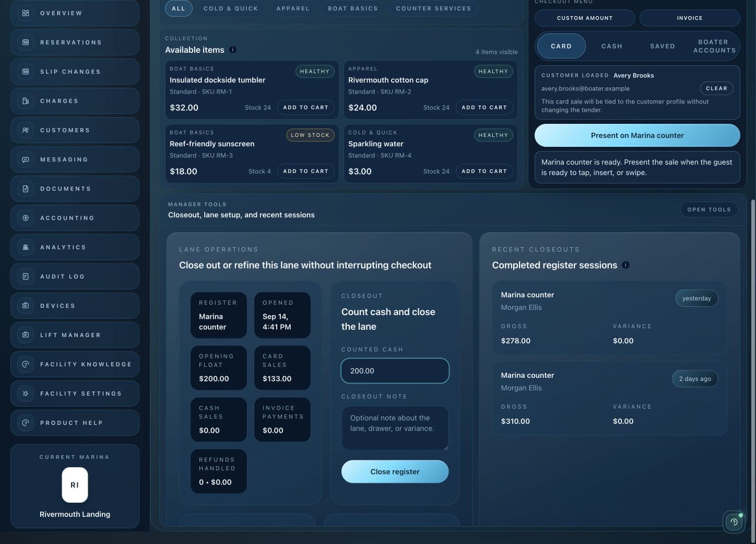Open Lift Manager from the sidebar
This screenshot has width=756, height=544.
point(75,335)
